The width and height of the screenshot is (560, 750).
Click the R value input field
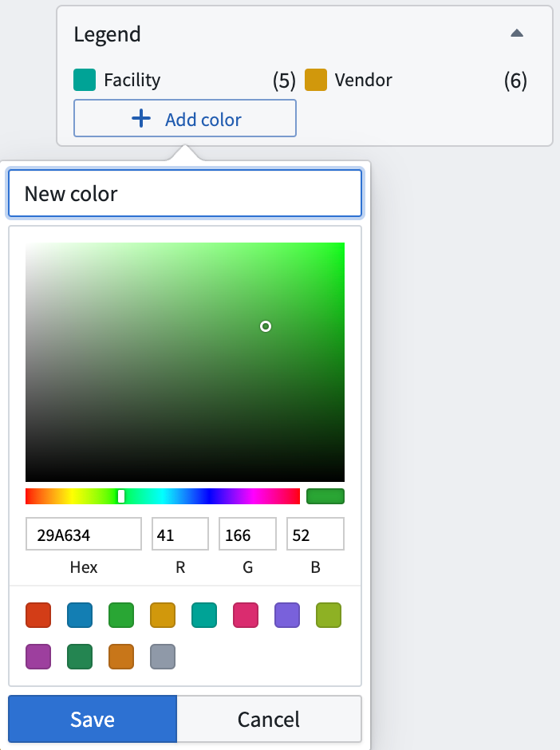pyautogui.click(x=180, y=535)
